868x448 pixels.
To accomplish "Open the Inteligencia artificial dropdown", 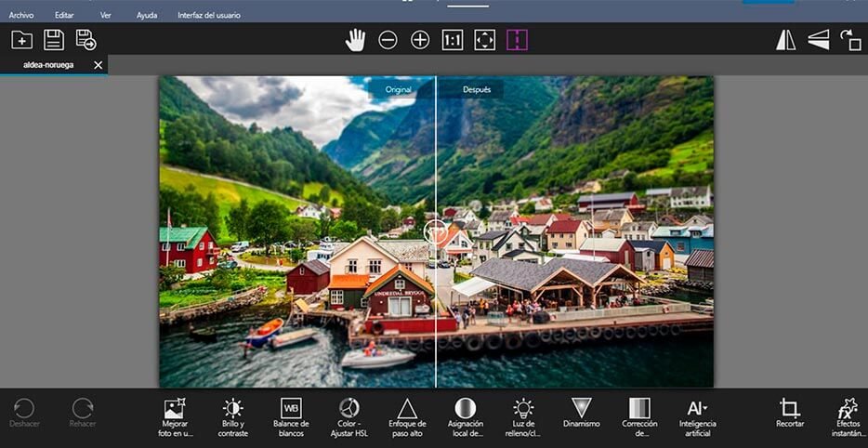I will [x=697, y=417].
